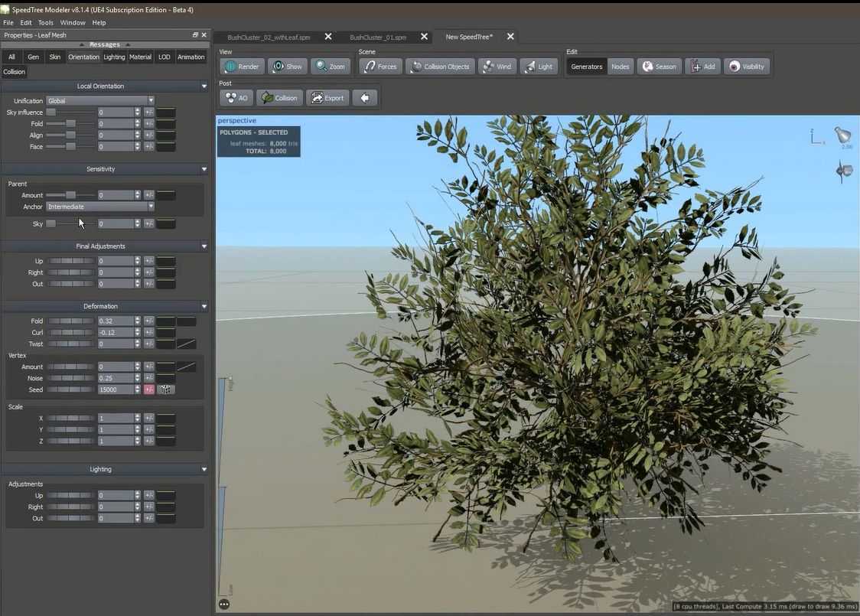This screenshot has height=616, width=860.
Task: Toggle variance +/- for Curl
Action: 148,332
